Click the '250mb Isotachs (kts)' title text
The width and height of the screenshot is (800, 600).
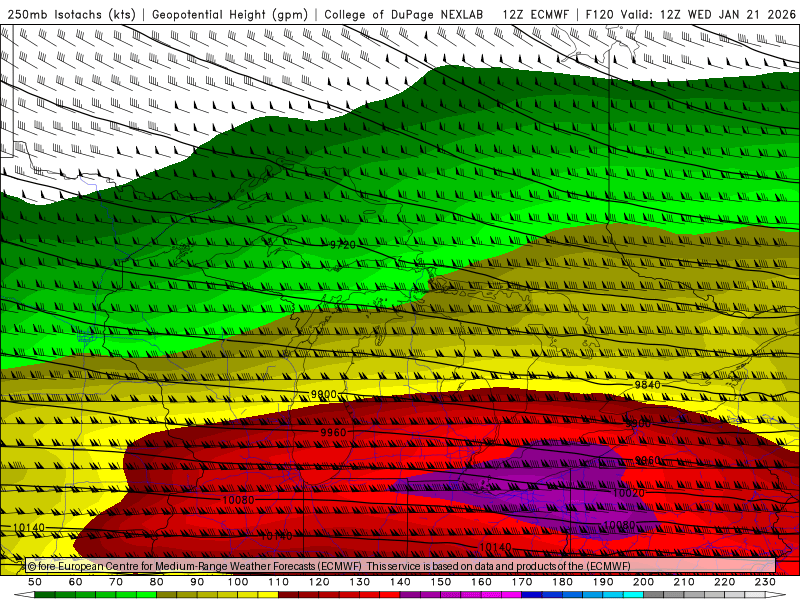click(x=71, y=14)
